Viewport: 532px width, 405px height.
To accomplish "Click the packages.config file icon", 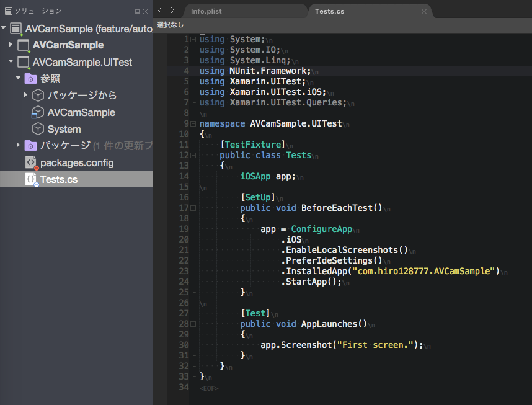I will tap(31, 162).
